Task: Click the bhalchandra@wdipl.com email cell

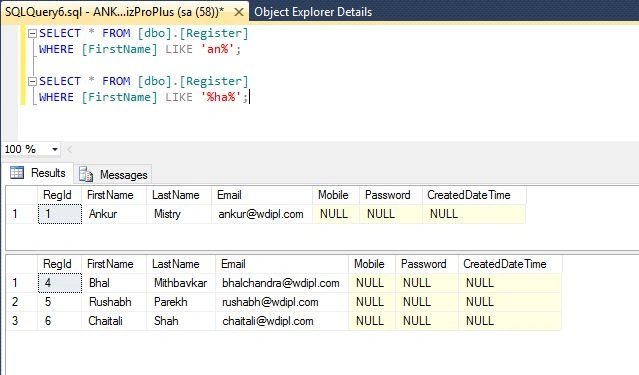Action: 282,283
